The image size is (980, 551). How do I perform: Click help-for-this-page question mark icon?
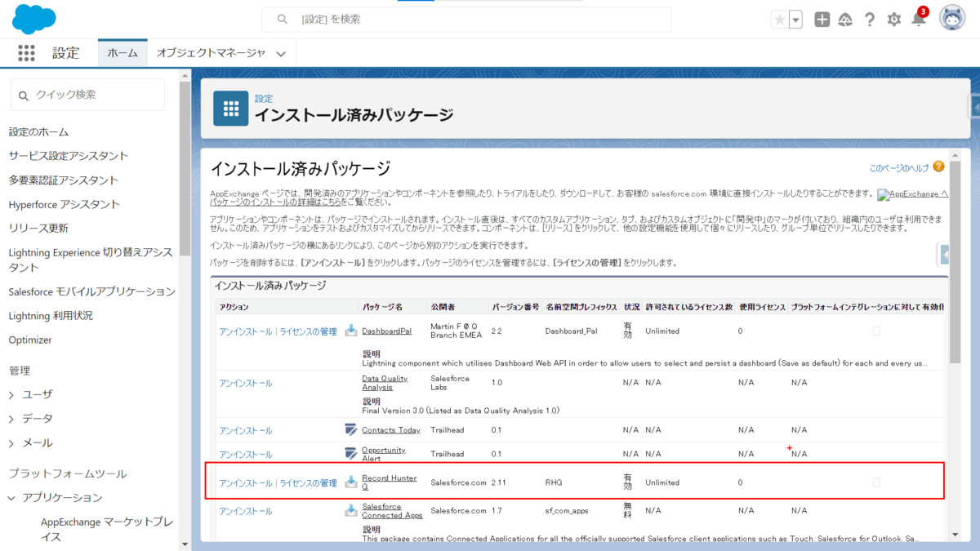click(x=938, y=167)
